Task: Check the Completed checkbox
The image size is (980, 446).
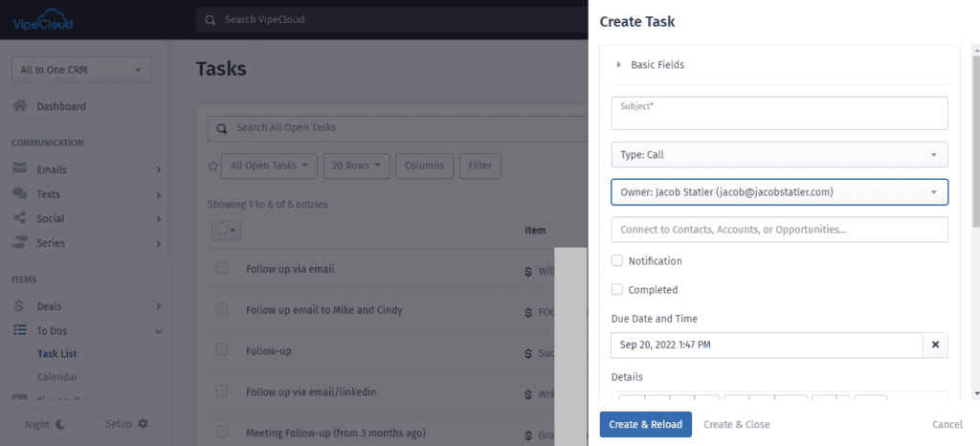Action: coord(617,289)
